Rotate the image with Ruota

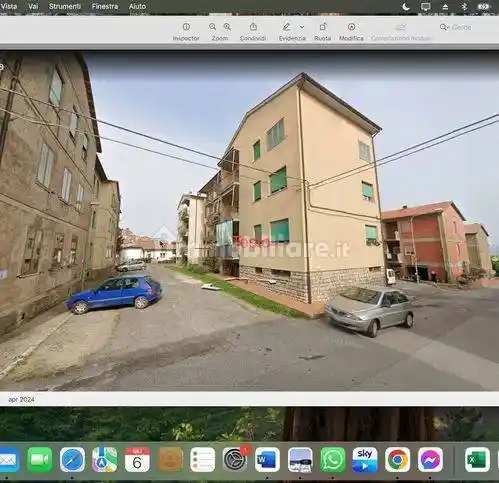point(322,27)
